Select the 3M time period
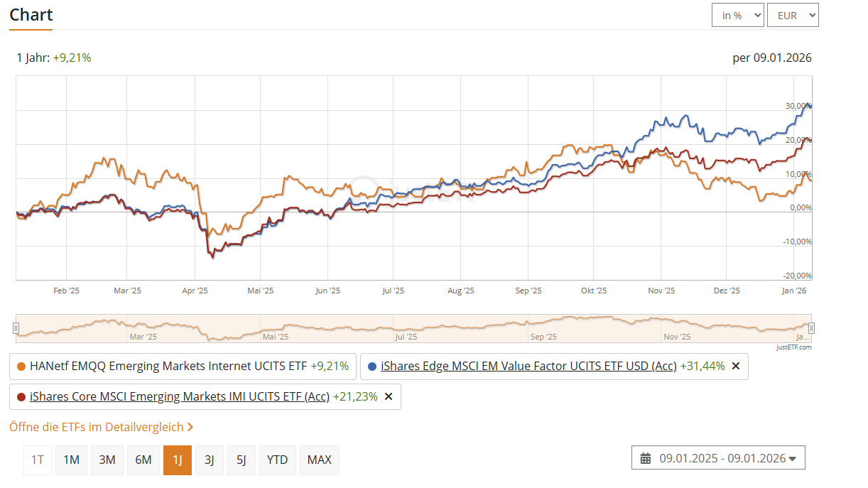Screen dimensions: 868x488 [107, 460]
